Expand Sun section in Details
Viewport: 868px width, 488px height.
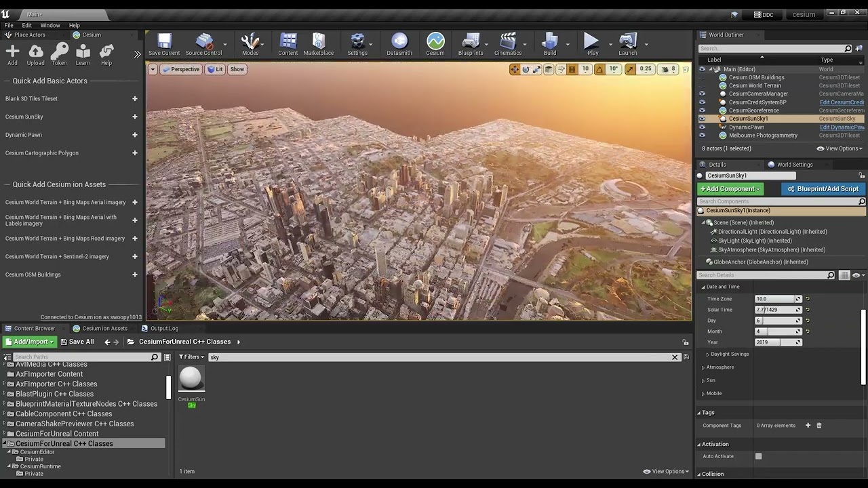point(703,380)
